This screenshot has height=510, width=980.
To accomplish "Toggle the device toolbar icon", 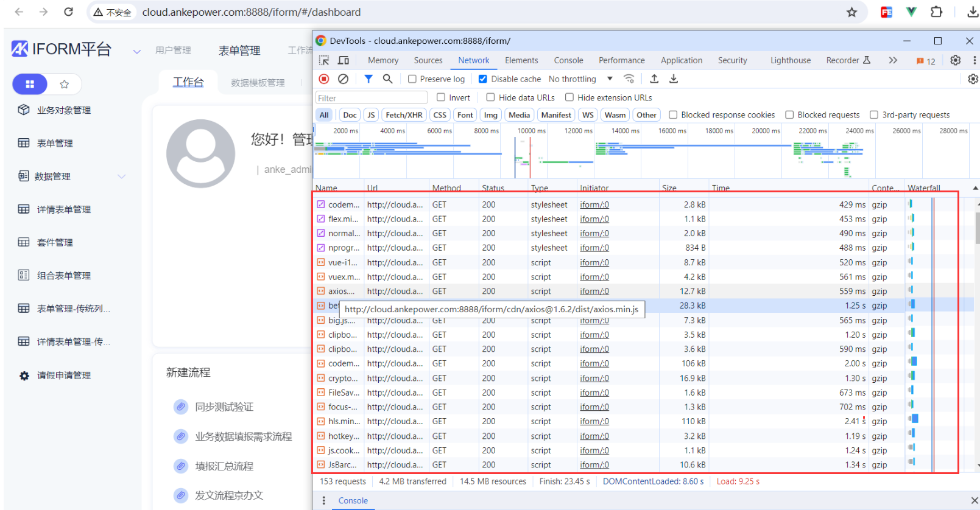I will [x=344, y=60].
